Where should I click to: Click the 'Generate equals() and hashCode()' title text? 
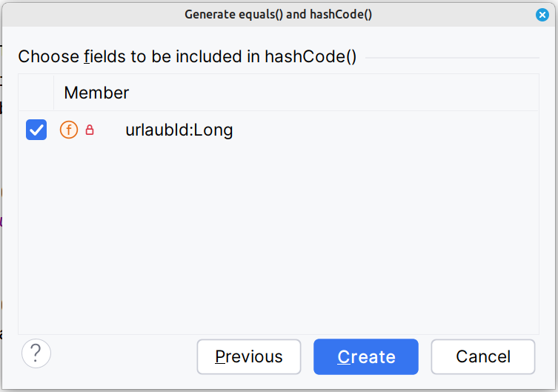(x=278, y=14)
